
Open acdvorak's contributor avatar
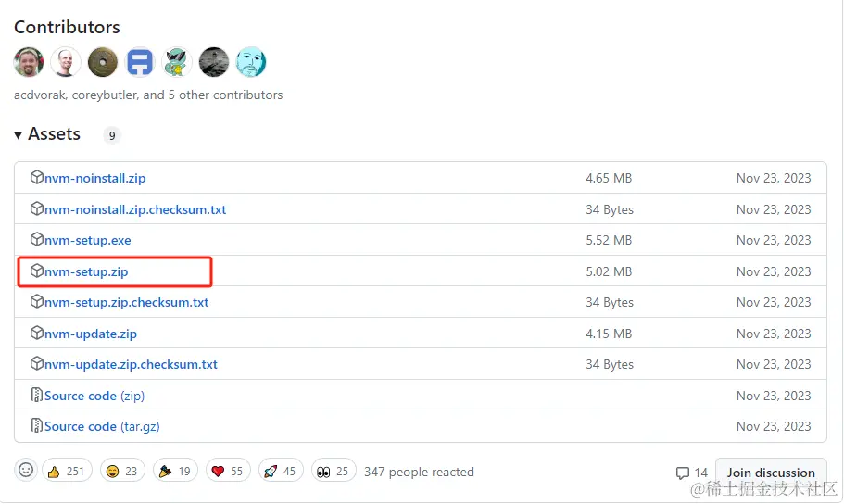point(29,62)
